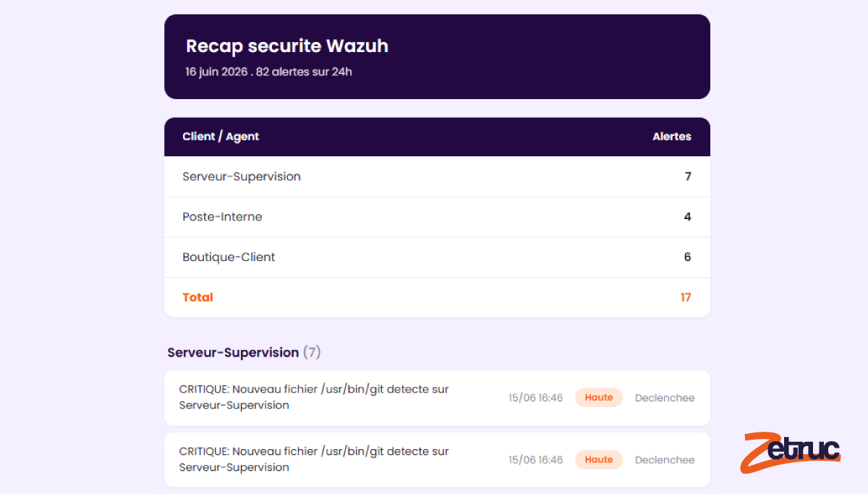The image size is (868, 494).
Task: Select the "Recap securite Wazuh" title
Action: click(287, 46)
